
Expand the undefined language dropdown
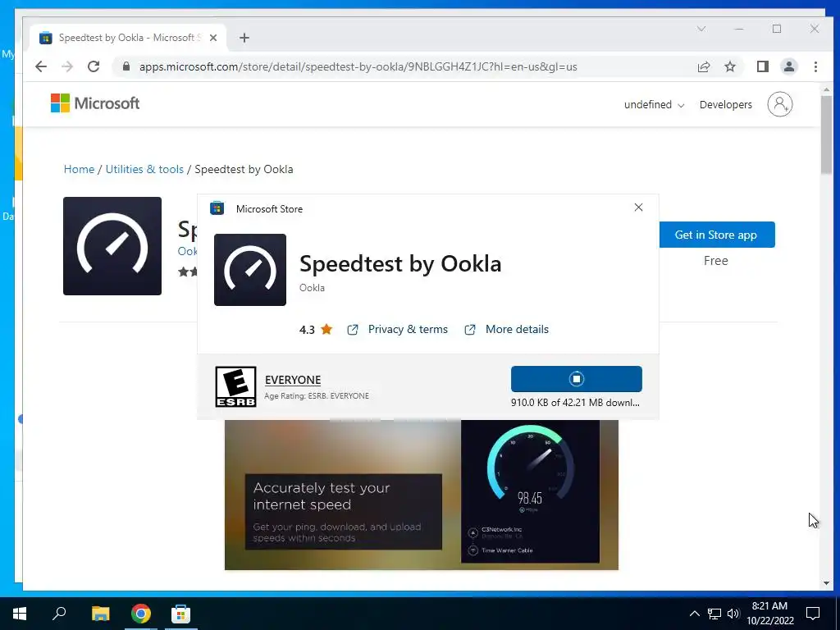click(654, 104)
